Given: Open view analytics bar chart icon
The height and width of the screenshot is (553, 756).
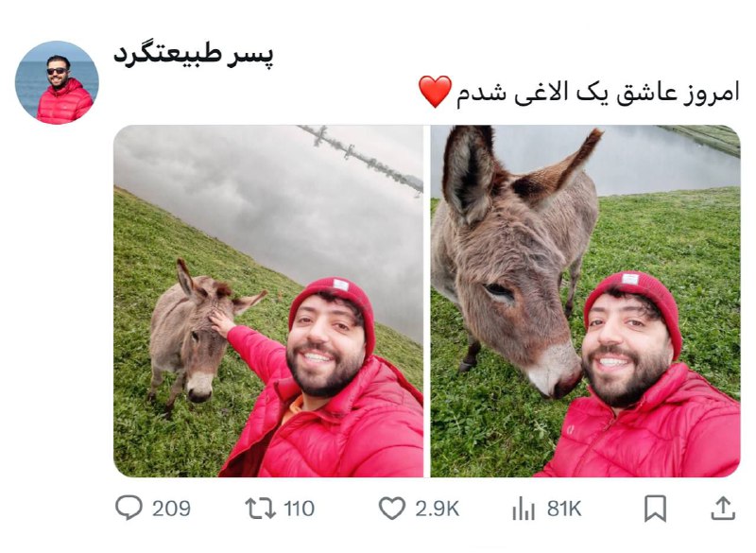Looking at the screenshot, I should click(x=524, y=509).
